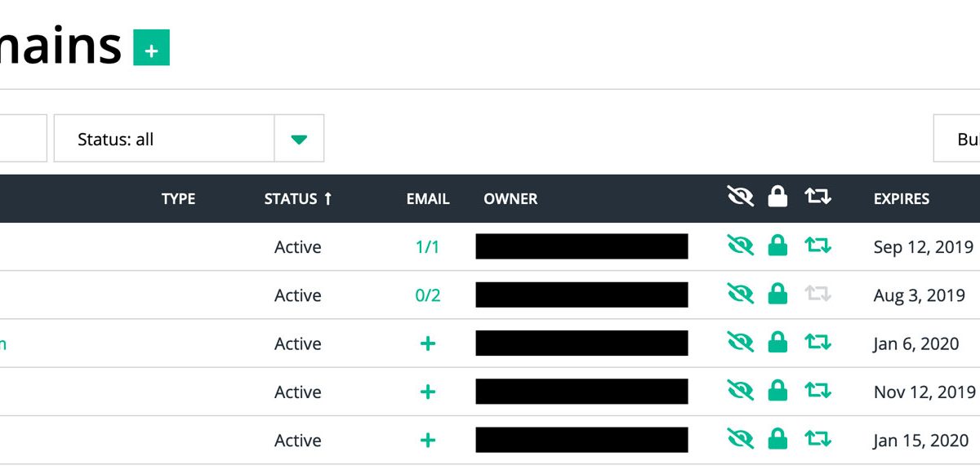980x474 pixels.
Task: Click the lock icon in table header
Action: point(778,196)
